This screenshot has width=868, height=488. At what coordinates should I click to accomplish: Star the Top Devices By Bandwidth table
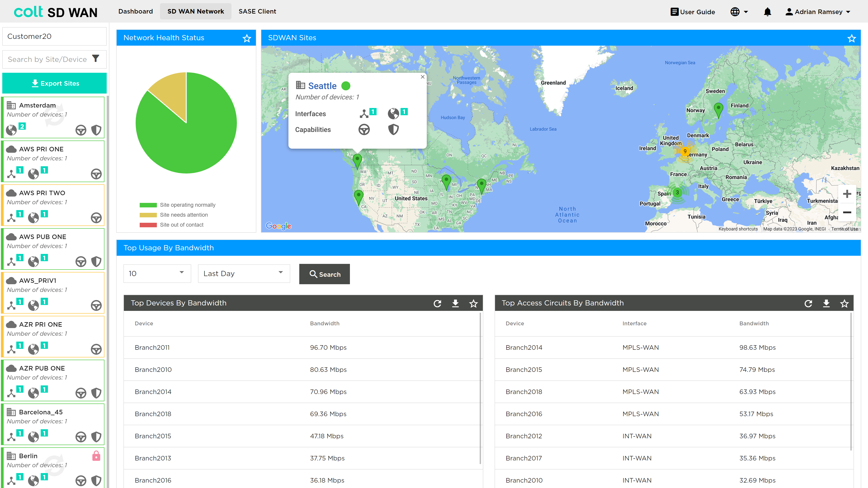(x=473, y=303)
